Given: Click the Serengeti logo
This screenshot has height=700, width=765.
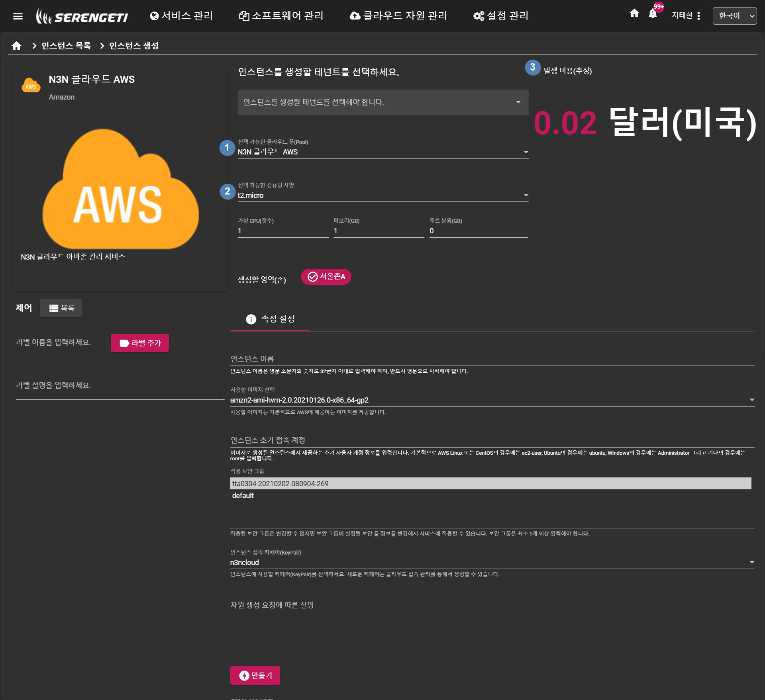Looking at the screenshot, I should pyautogui.click(x=82, y=16).
